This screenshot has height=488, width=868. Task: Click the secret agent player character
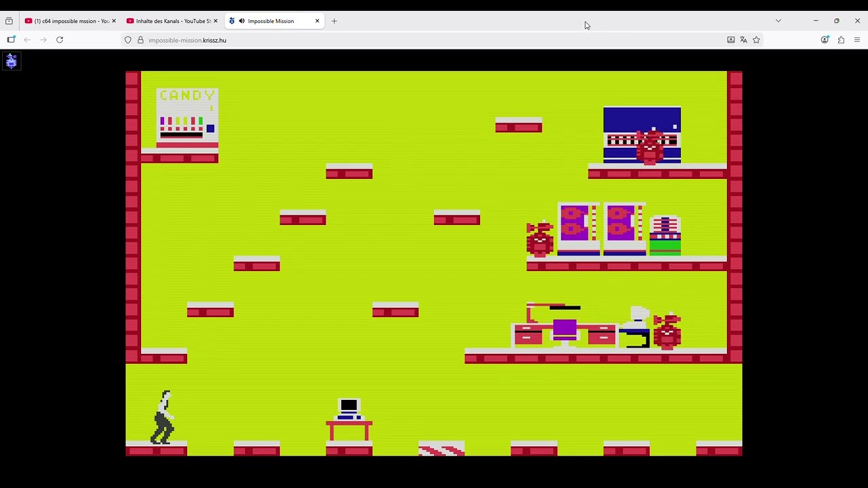point(163,417)
